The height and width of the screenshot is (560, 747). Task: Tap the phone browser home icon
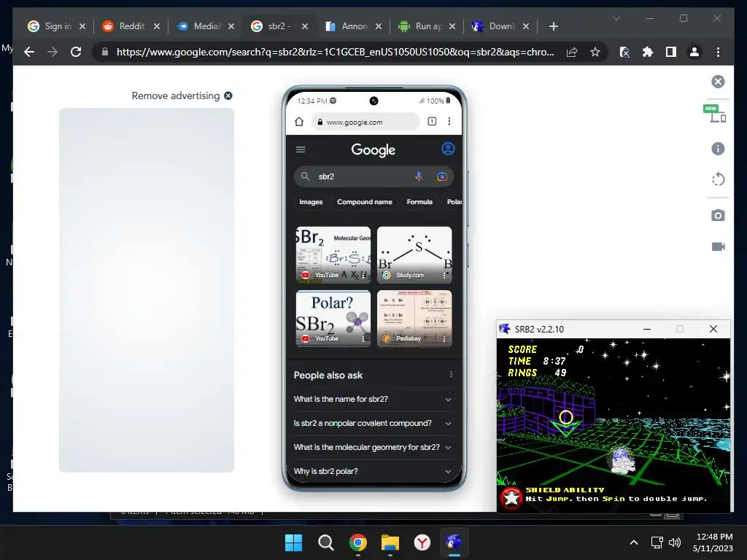[x=298, y=122]
